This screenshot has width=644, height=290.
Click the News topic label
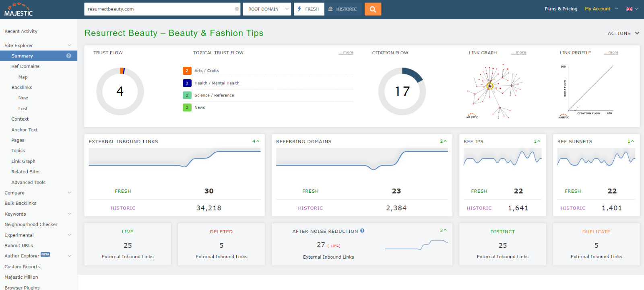[x=200, y=107]
